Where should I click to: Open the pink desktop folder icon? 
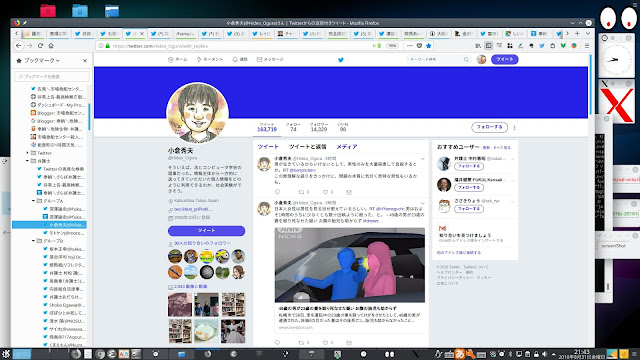pos(48,11)
